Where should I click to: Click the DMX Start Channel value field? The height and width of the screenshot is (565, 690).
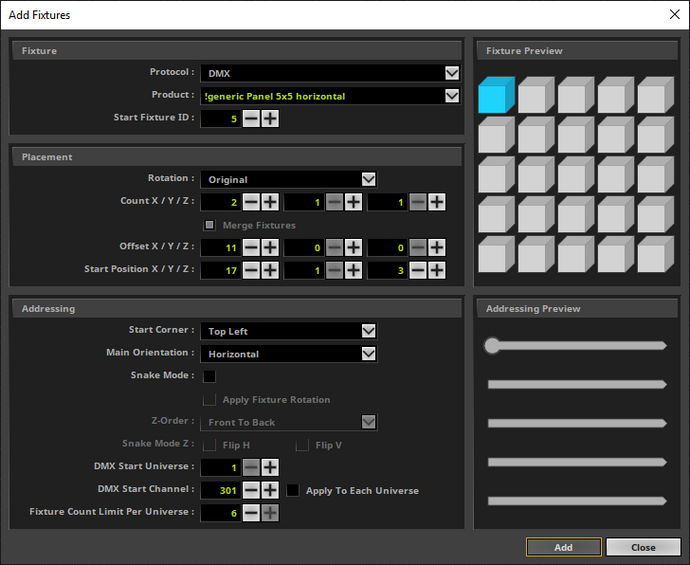(x=220, y=490)
